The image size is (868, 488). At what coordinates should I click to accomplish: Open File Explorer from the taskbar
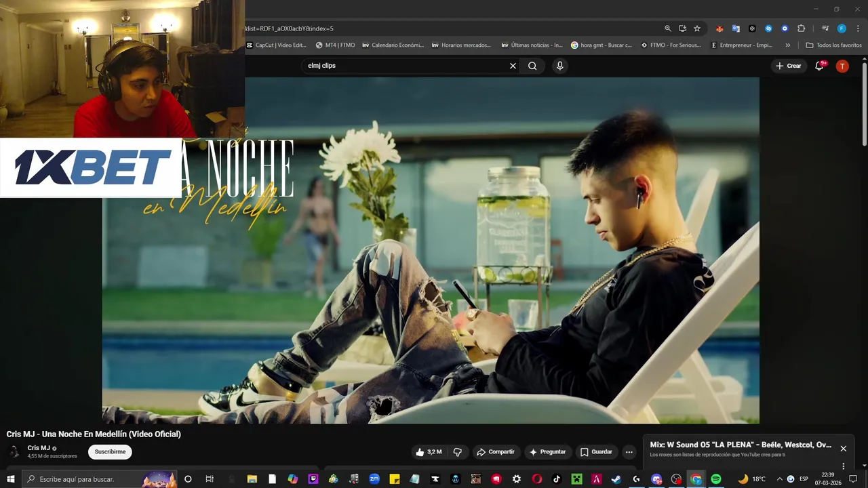[252, 479]
